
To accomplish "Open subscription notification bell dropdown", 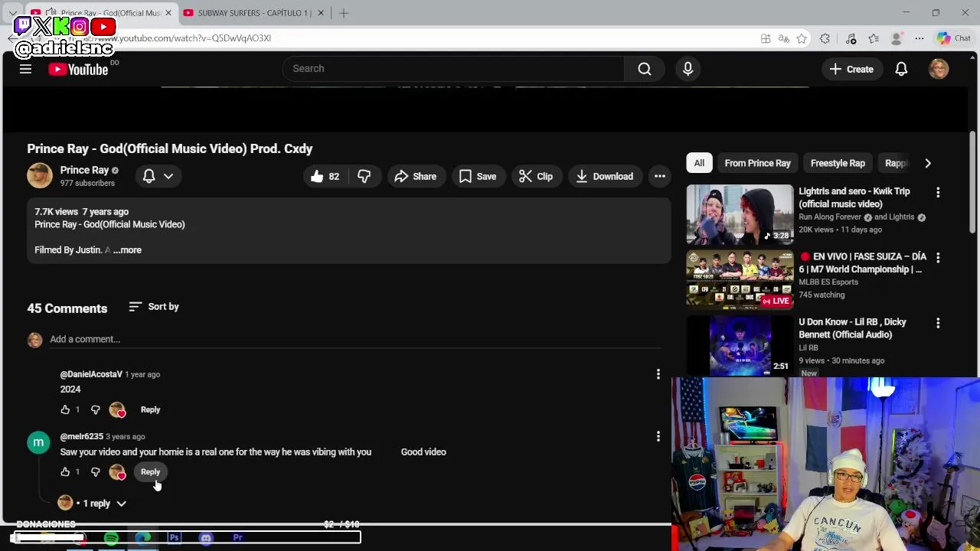I will [158, 176].
